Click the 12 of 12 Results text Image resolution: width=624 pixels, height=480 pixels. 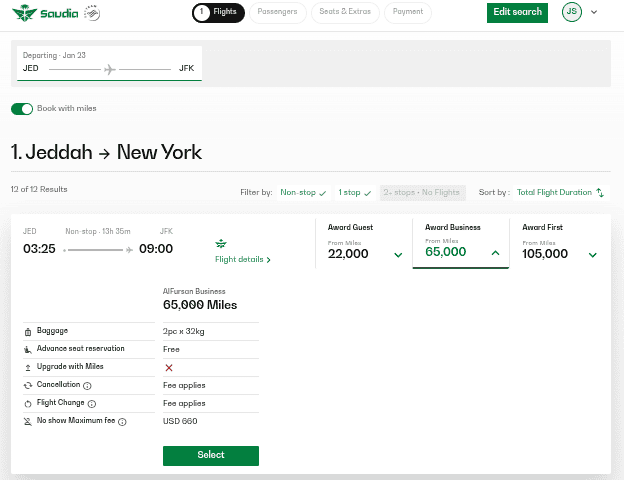pyautogui.click(x=39, y=189)
